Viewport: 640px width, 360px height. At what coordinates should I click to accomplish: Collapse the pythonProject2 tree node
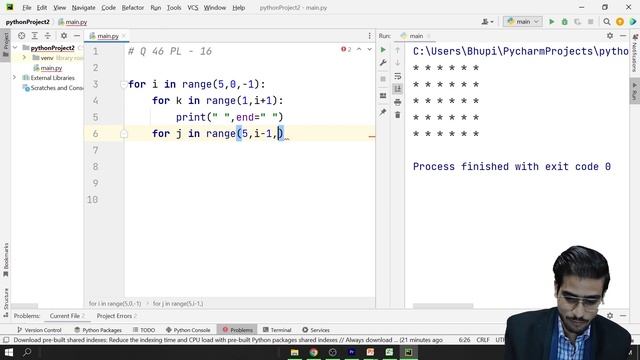(x=16, y=48)
